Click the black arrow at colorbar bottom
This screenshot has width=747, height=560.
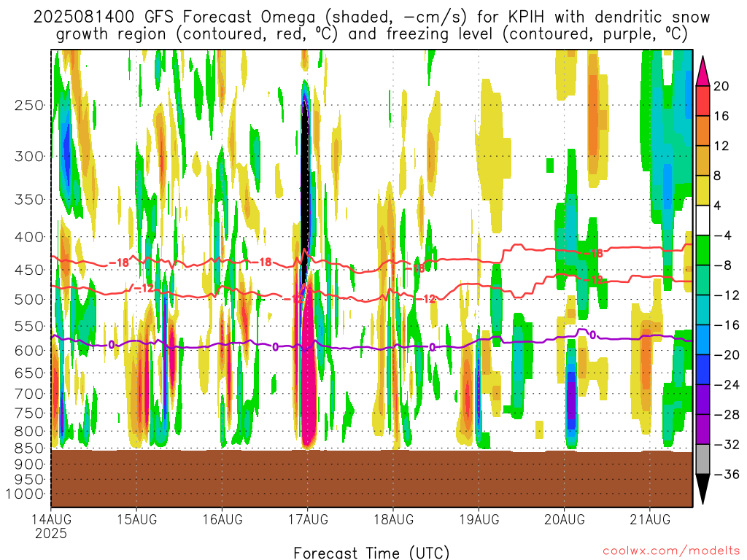point(703,489)
